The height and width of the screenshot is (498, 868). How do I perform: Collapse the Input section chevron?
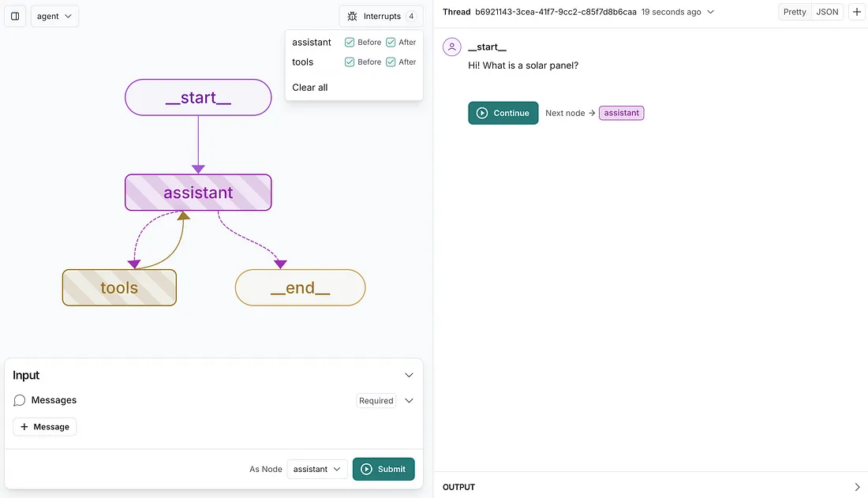click(x=409, y=375)
